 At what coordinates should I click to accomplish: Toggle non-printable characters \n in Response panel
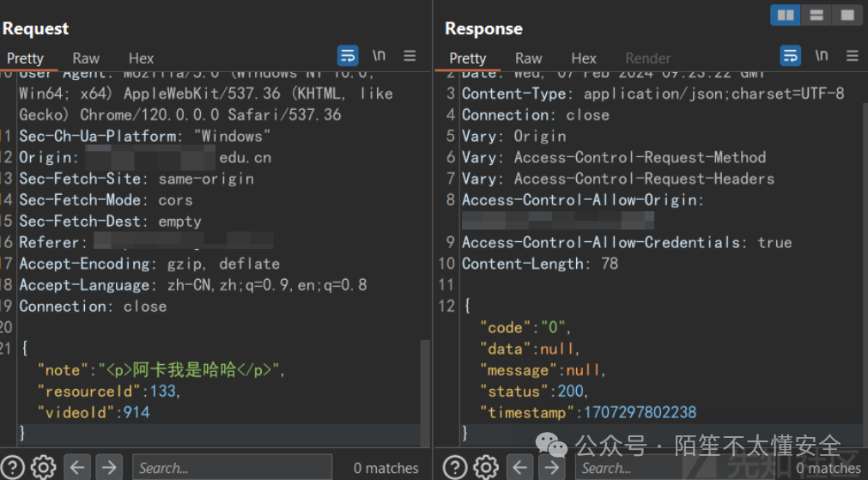click(822, 55)
